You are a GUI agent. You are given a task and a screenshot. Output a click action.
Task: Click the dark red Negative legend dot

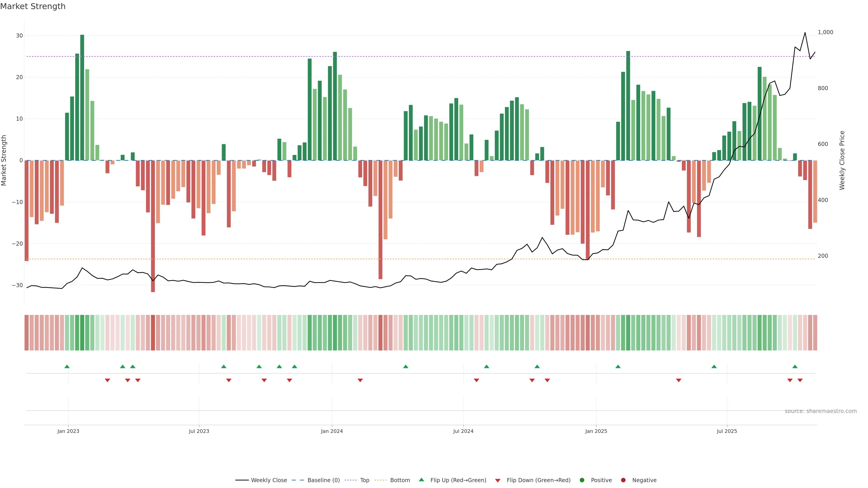pos(623,480)
